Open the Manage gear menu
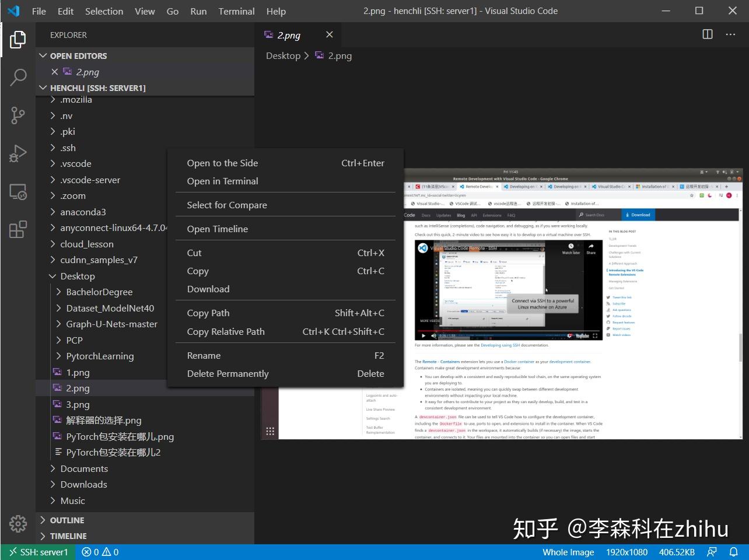The height and width of the screenshot is (560, 749). pos(17,523)
